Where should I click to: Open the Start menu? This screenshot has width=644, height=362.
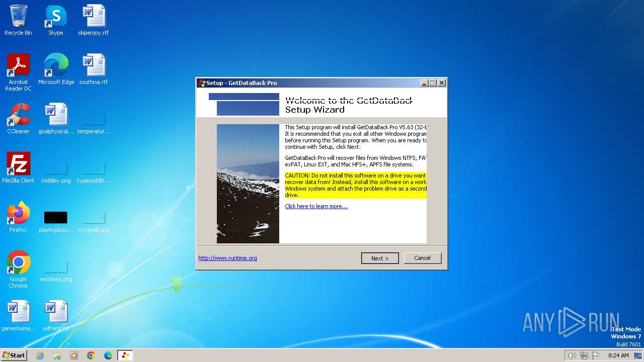[x=14, y=355]
